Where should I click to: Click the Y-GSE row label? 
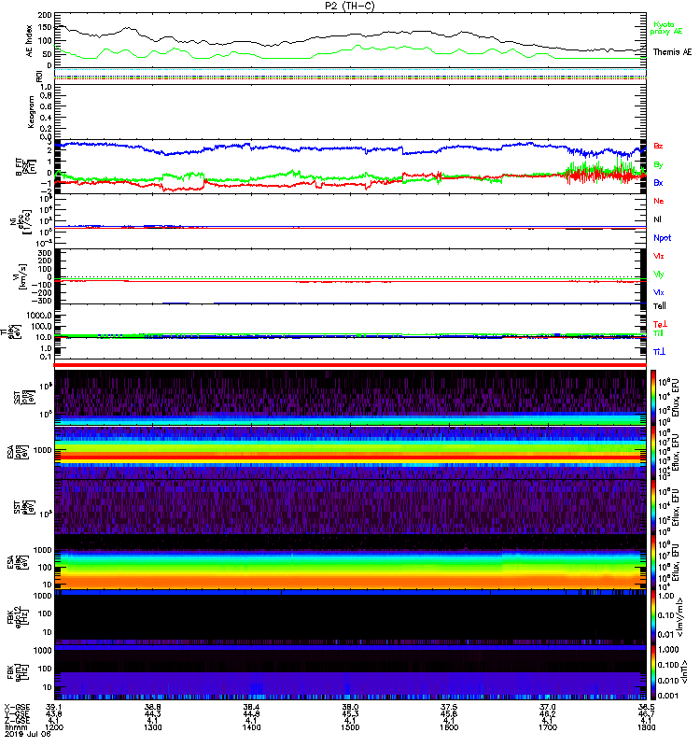point(17,714)
